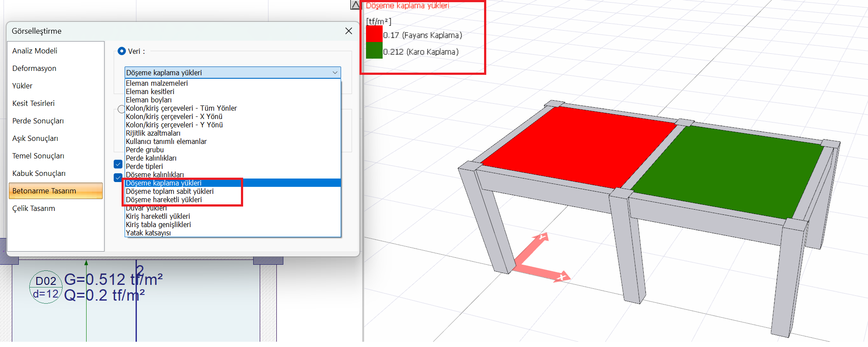
Task: Toggle the checked checkbox beside Perde tipleri
Action: (118, 165)
